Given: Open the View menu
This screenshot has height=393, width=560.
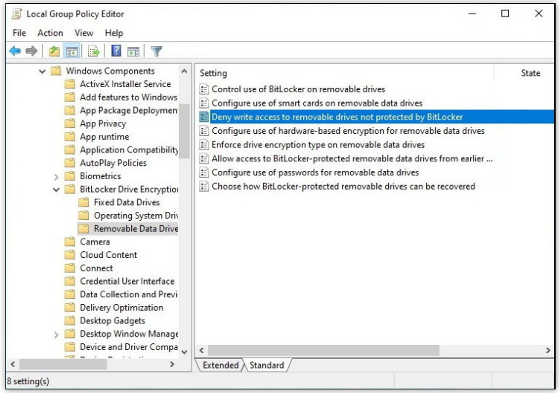Looking at the screenshot, I should (x=84, y=33).
